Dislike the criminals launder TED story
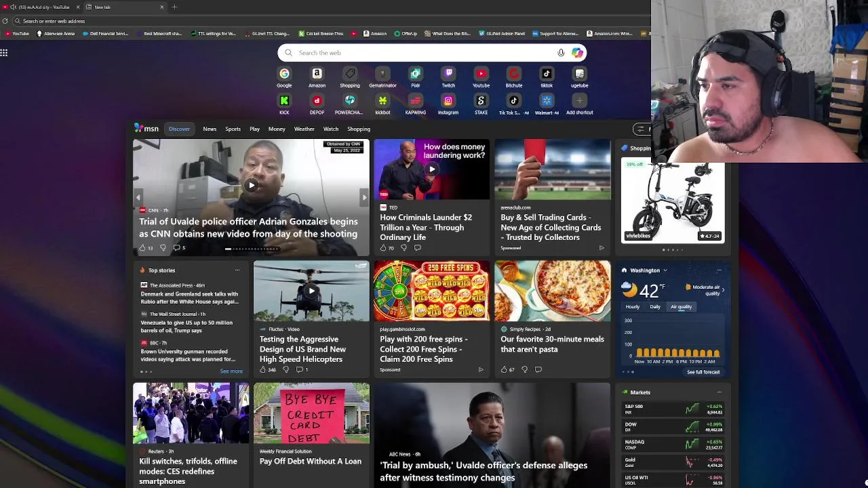868x488 pixels. (x=404, y=248)
